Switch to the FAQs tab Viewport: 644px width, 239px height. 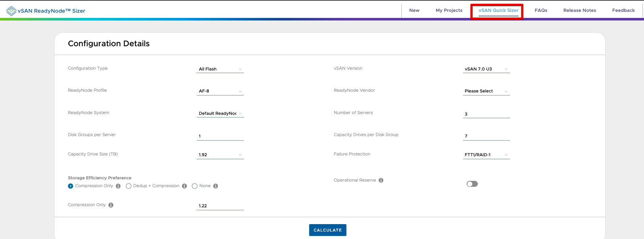[x=541, y=10]
